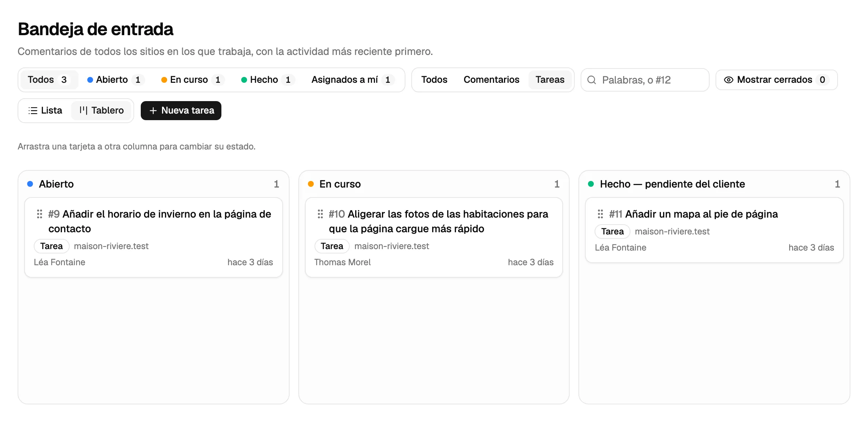Click the green status dot in Hecho column header
This screenshot has width=868, height=422.
click(x=591, y=184)
